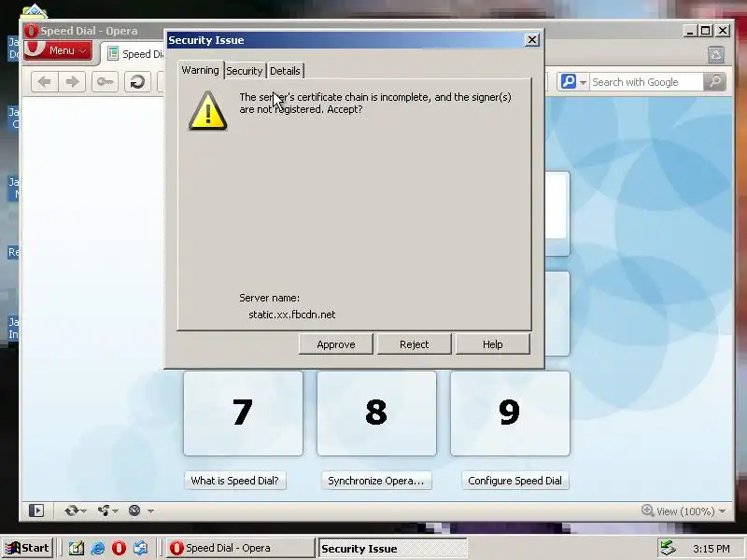Launch Internet Explorer from Quick Launch
The height and width of the screenshot is (560, 747).
[x=98, y=548]
